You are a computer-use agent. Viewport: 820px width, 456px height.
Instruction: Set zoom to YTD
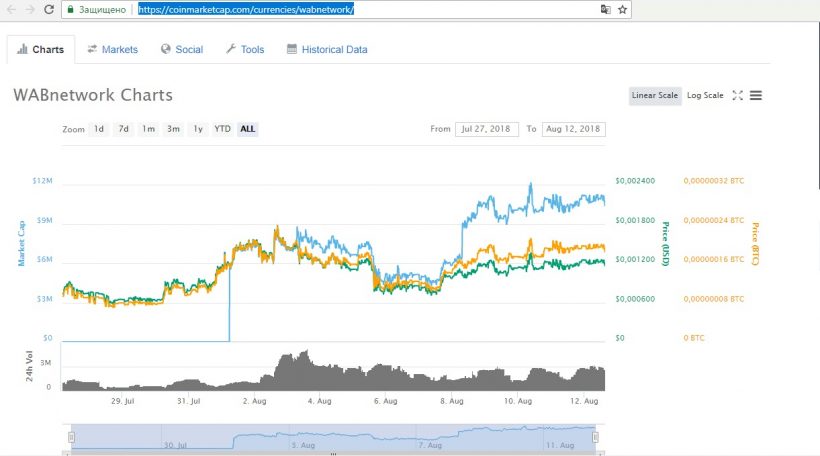tap(222, 129)
